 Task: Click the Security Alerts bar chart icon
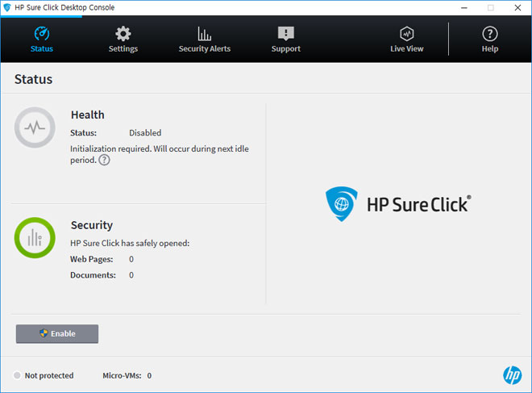coord(204,34)
